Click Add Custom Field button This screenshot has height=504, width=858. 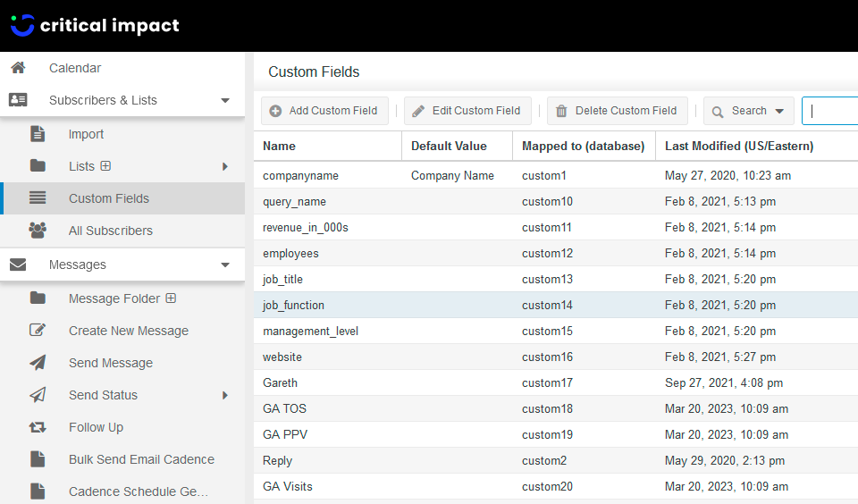coord(324,111)
